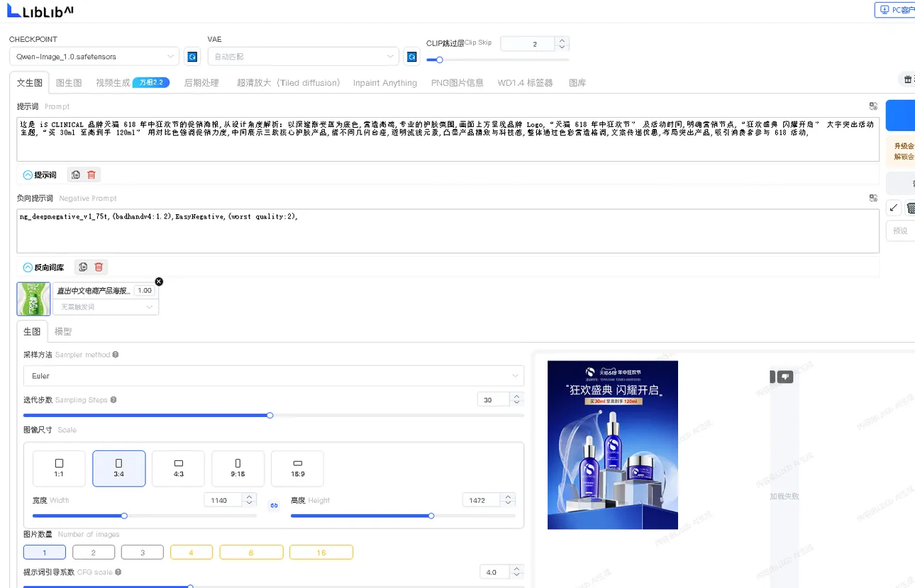The image size is (915, 588).
Task: Copy the prompt using the copy icon under Prompt
Action: 76,174
